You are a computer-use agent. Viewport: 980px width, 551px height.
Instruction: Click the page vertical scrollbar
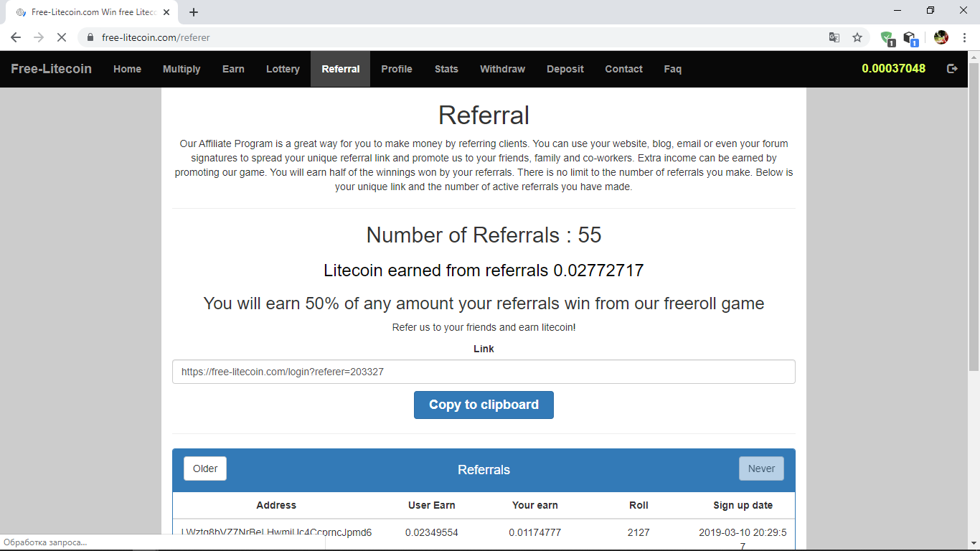(974, 215)
